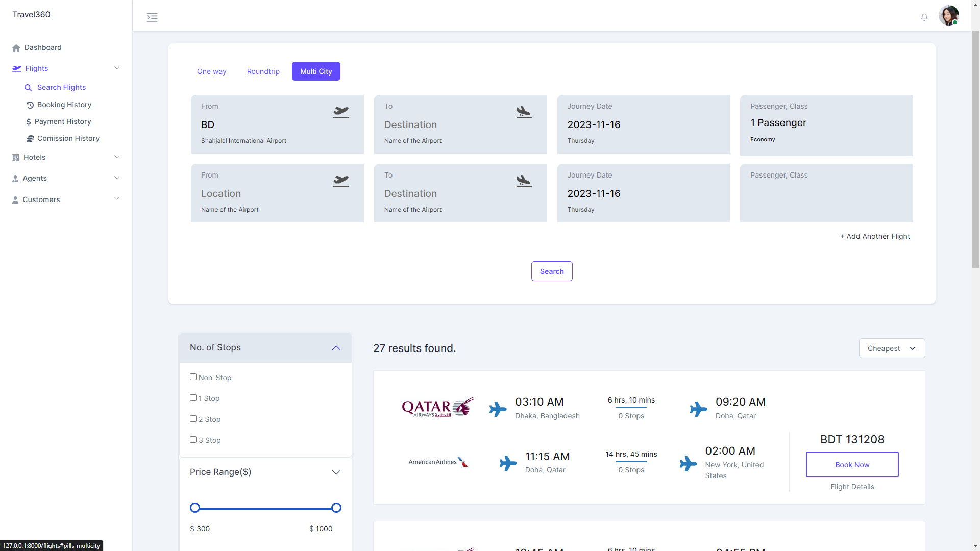This screenshot has width=980, height=551.
Task: Check the 1 Stop filter
Action: (193, 398)
